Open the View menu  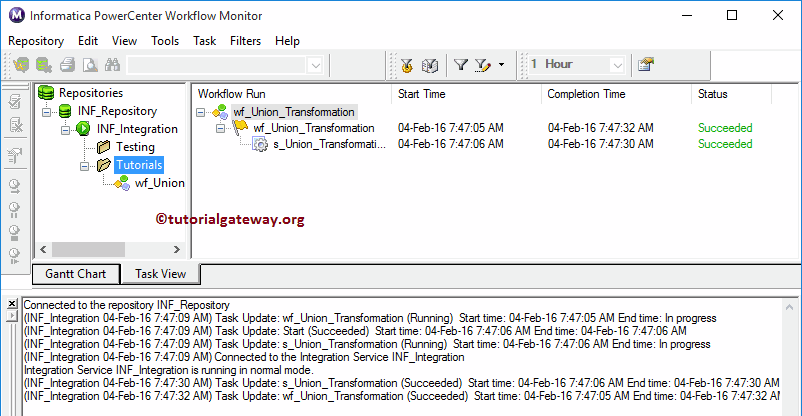coord(124,41)
